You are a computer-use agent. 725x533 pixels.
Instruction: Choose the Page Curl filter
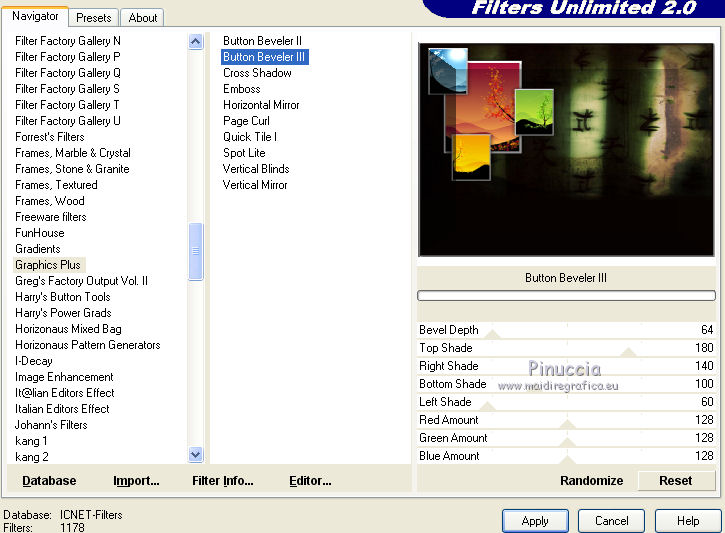(x=246, y=121)
